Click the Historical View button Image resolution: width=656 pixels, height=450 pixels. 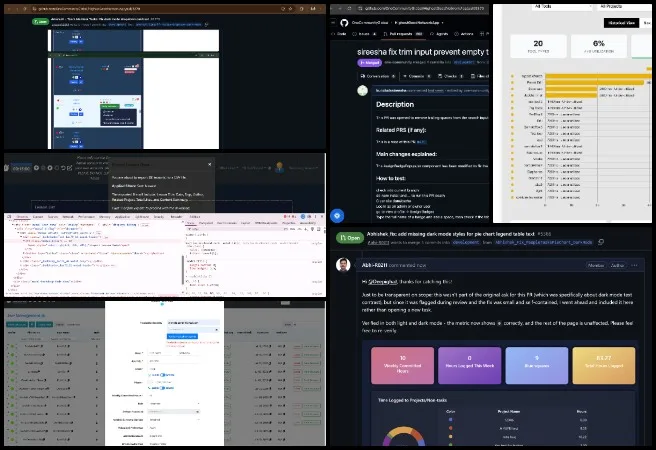pyautogui.click(x=621, y=23)
